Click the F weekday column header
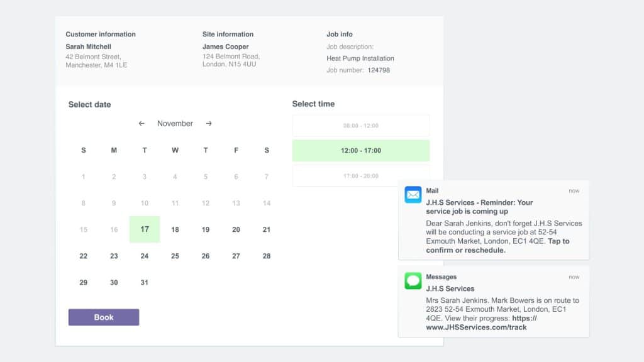The height and width of the screenshot is (362, 644). point(236,150)
